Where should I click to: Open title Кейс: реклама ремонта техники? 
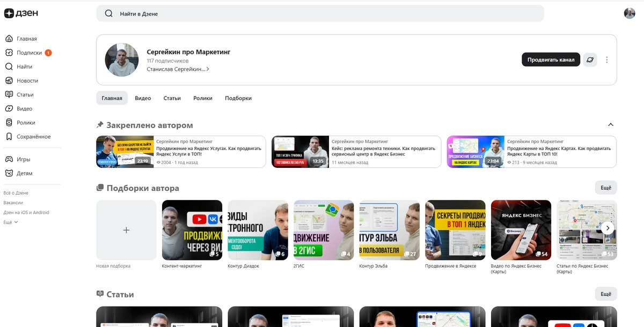click(383, 151)
